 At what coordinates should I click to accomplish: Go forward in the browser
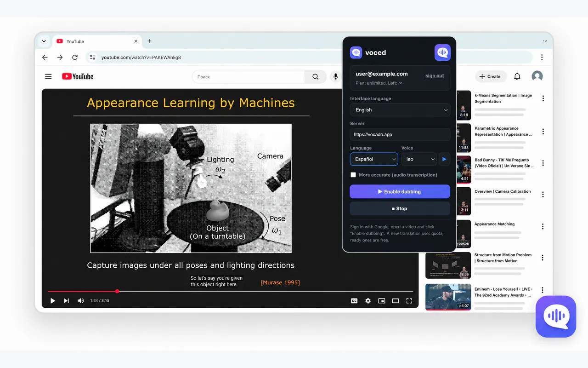pyautogui.click(x=60, y=57)
